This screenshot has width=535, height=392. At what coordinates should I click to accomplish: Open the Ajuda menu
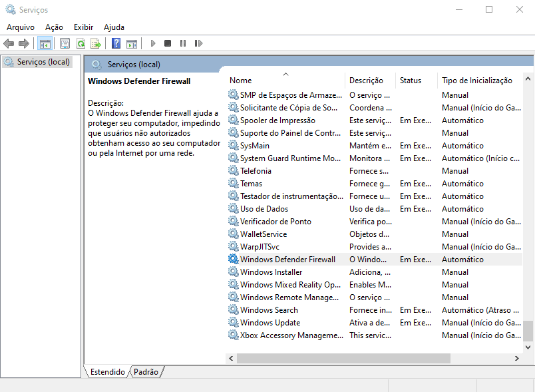coord(114,27)
